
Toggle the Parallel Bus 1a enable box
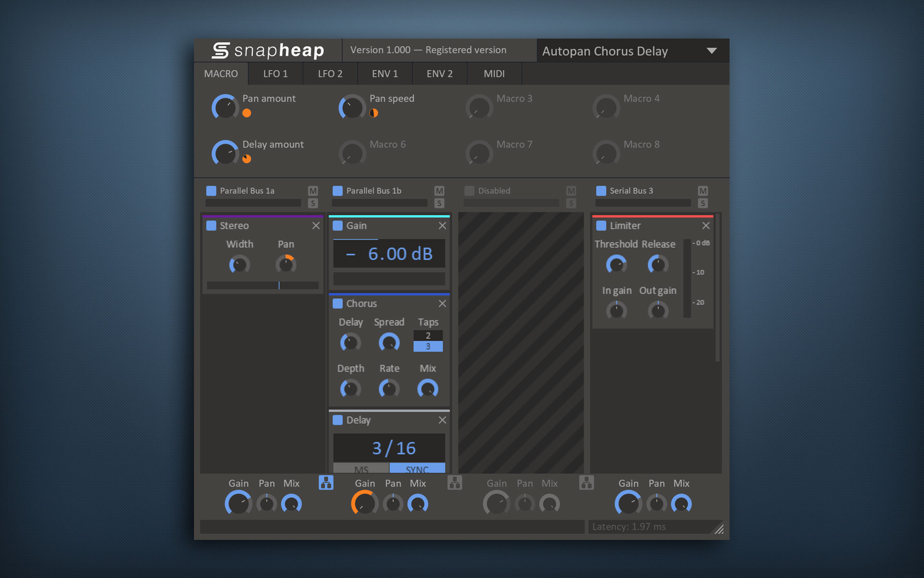(x=211, y=191)
